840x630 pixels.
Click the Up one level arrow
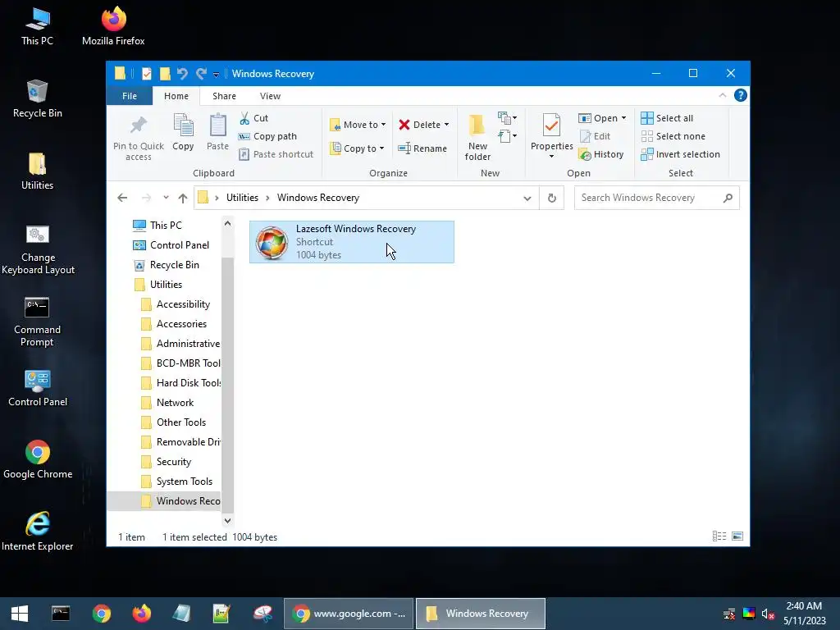pyautogui.click(x=183, y=199)
